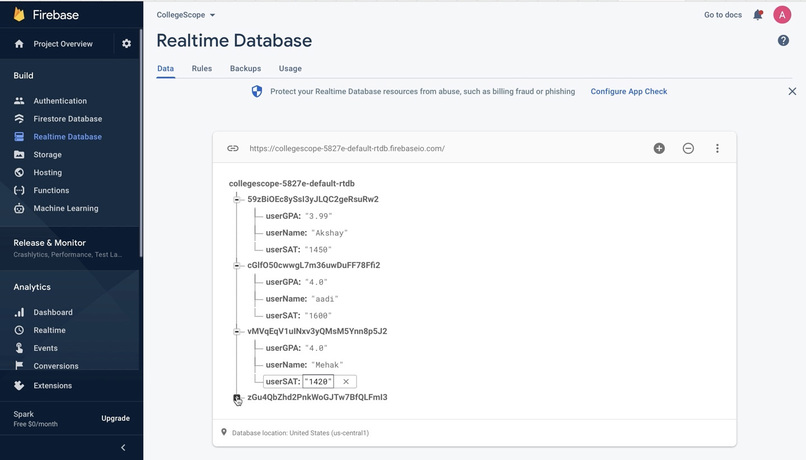Click the Hosting globe icon
The width and height of the screenshot is (806, 460).
click(x=19, y=173)
